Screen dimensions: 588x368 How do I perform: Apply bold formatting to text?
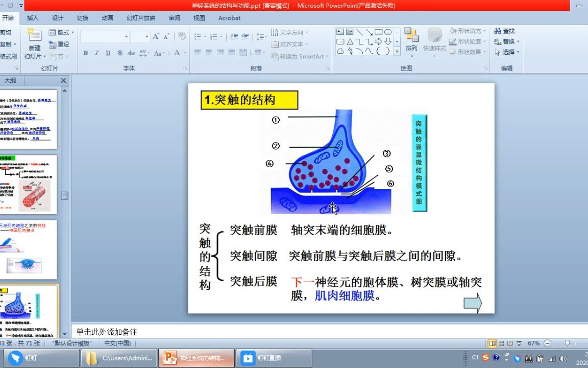[86, 53]
